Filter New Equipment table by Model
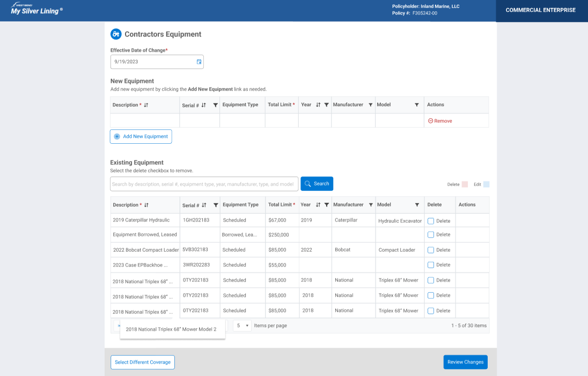 [x=417, y=105]
